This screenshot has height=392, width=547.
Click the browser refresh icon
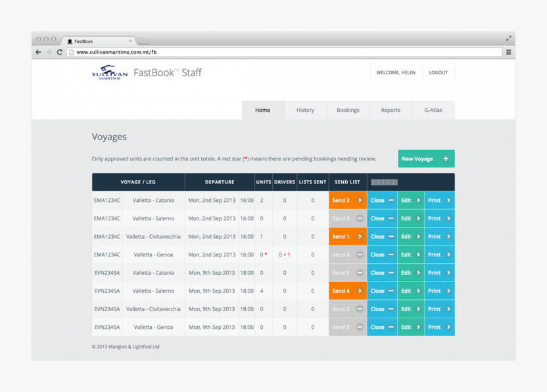(59, 51)
